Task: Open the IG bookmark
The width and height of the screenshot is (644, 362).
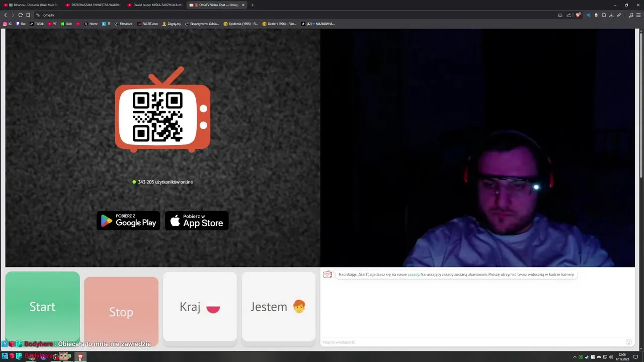Action: pos(8,24)
